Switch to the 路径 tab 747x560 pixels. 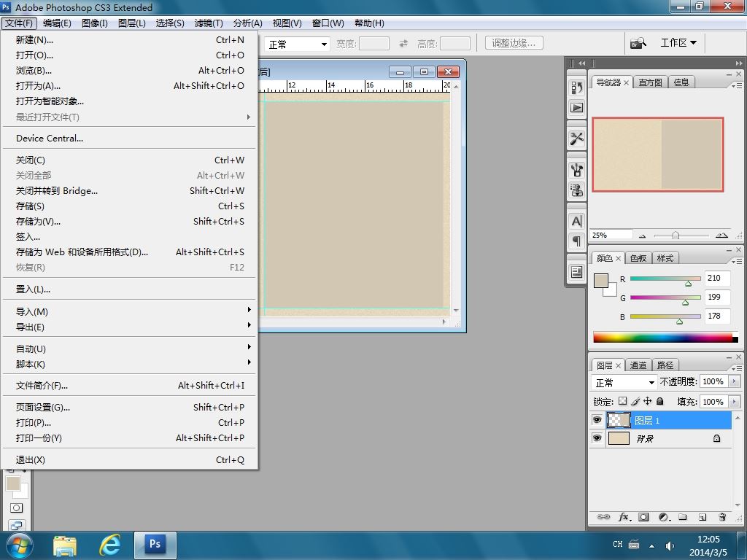[665, 365]
